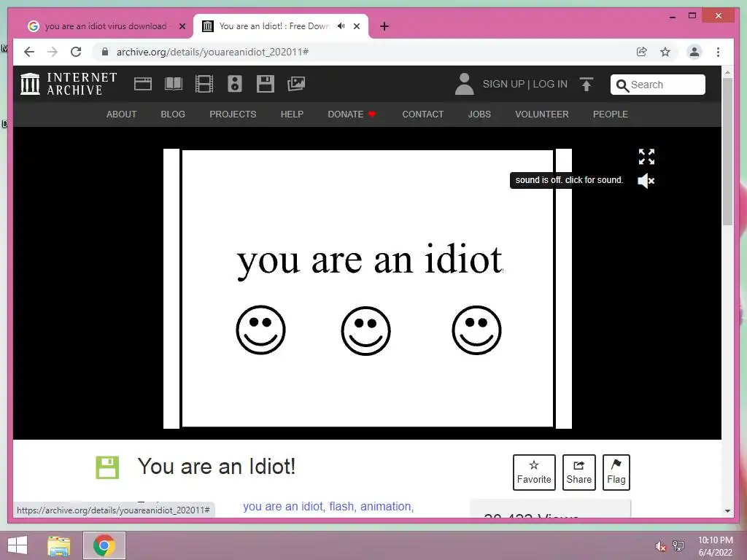The image size is (747, 560).
Task: Click the 'you are an idiot' Flash animation
Action: click(368, 289)
